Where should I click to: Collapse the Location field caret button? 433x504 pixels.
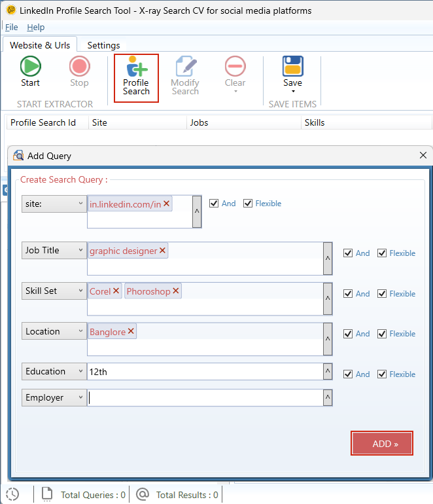click(x=328, y=339)
